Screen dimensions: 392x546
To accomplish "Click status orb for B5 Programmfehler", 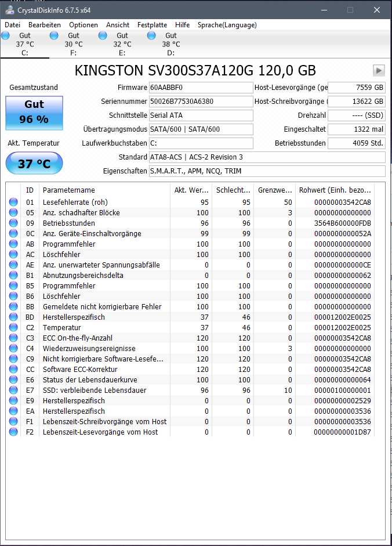I will coord(13,285).
